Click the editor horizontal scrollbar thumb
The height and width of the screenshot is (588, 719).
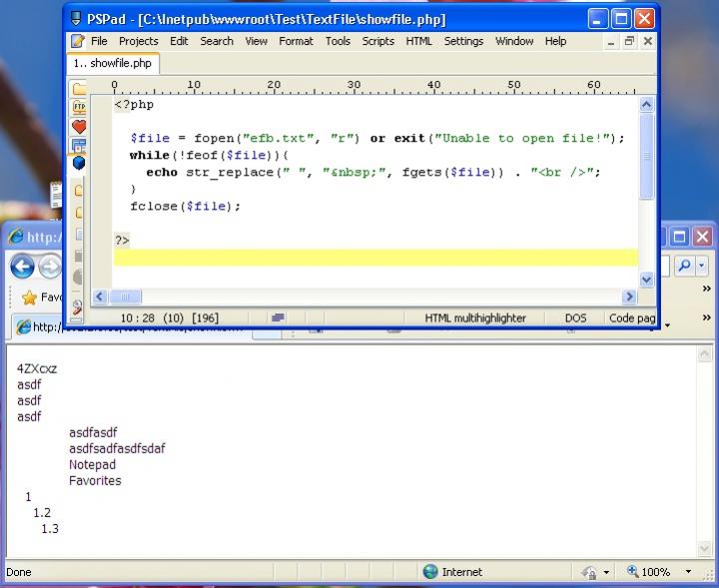(x=125, y=296)
